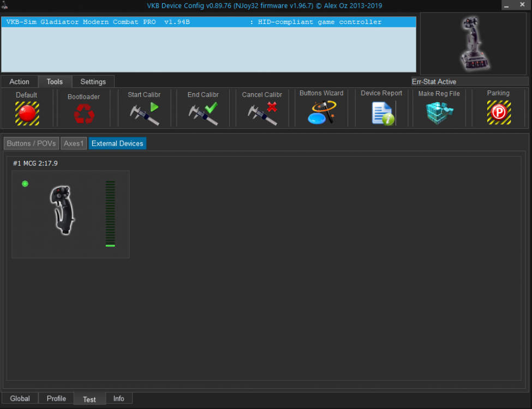Open the Global bottom tab
This screenshot has width=532, height=409.
pyautogui.click(x=20, y=399)
